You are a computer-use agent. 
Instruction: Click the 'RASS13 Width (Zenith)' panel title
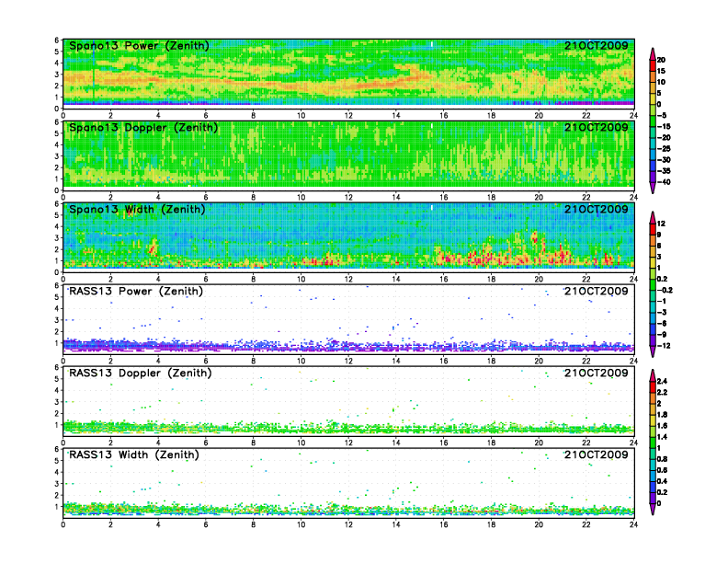tap(133, 454)
